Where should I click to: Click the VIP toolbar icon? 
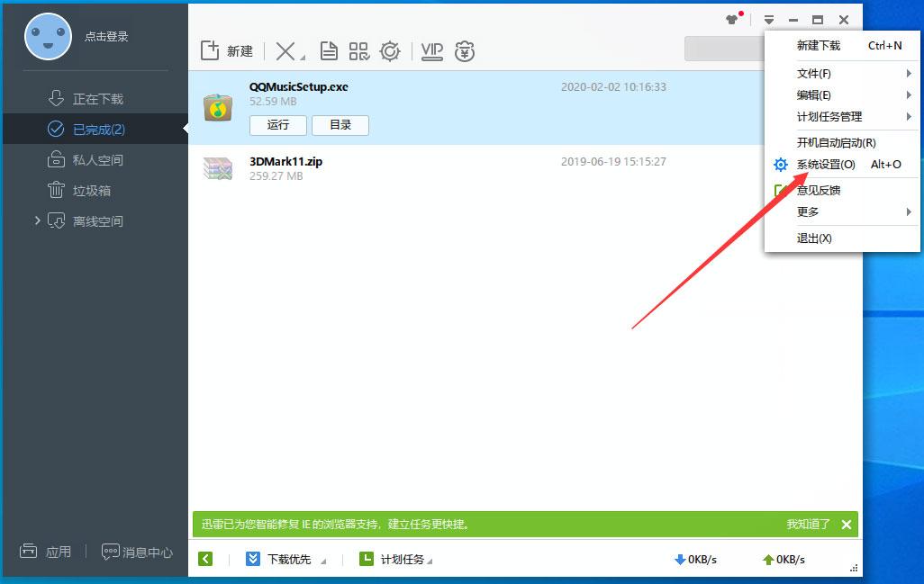coord(432,51)
